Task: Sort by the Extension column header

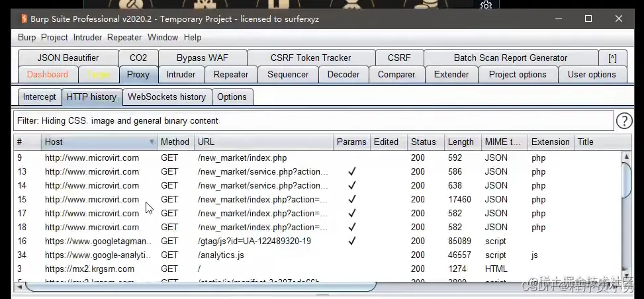Action: coord(551,142)
